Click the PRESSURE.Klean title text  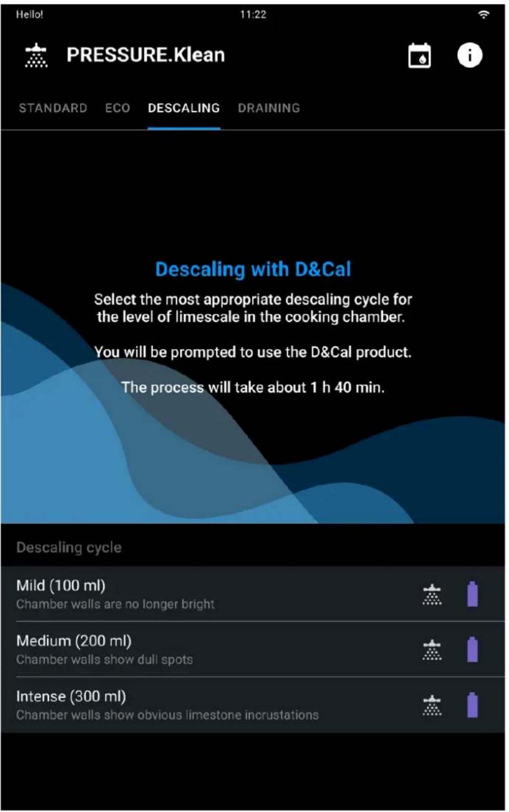pyautogui.click(x=146, y=55)
